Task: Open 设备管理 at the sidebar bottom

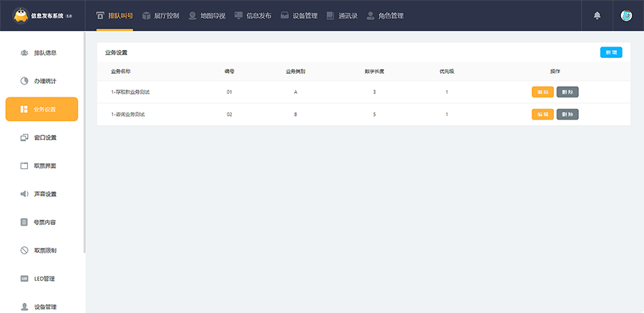Action: (42, 307)
